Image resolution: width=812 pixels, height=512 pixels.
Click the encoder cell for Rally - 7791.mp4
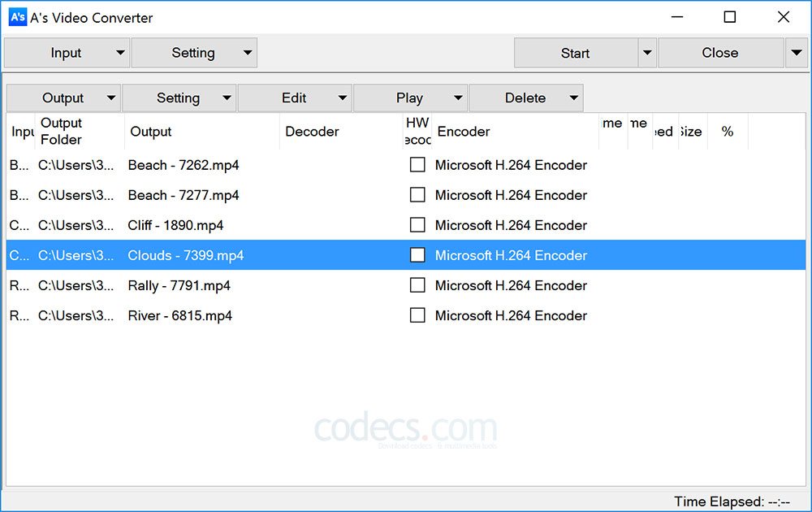click(511, 285)
